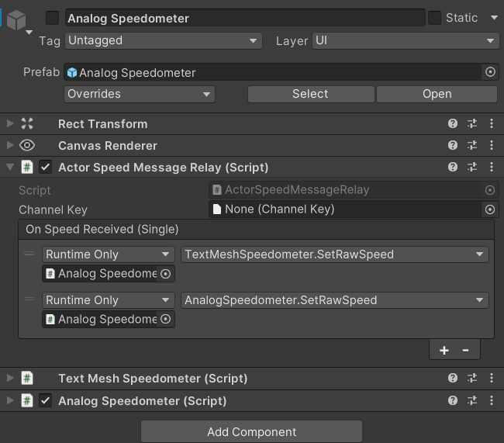Screen dimensions: 504x443
Task: Open the Overrides dropdown
Action: (x=139, y=94)
